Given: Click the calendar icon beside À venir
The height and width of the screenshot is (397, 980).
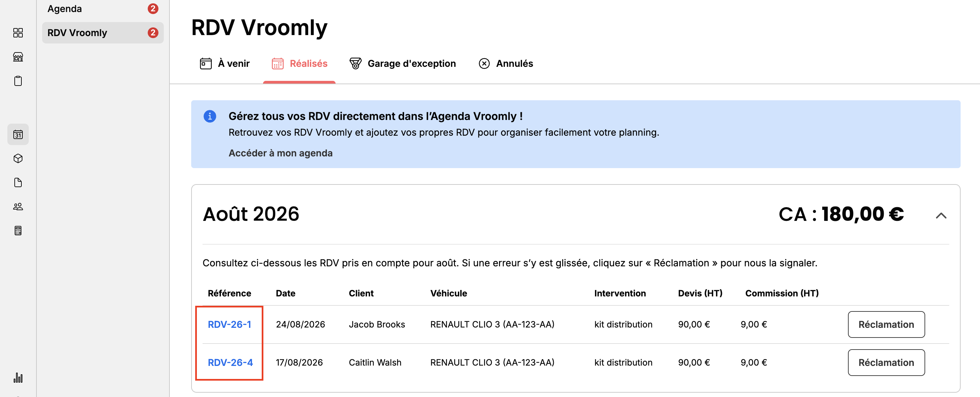Looking at the screenshot, I should pyautogui.click(x=206, y=63).
